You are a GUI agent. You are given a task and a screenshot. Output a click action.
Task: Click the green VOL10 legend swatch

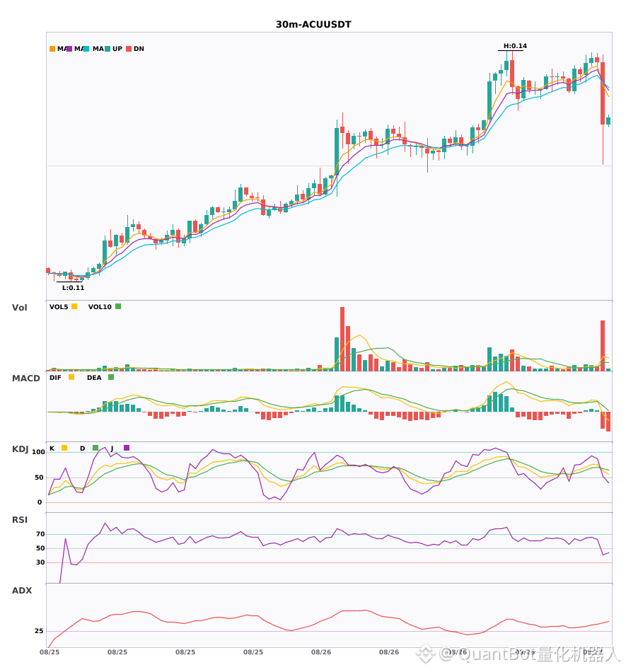coord(118,306)
